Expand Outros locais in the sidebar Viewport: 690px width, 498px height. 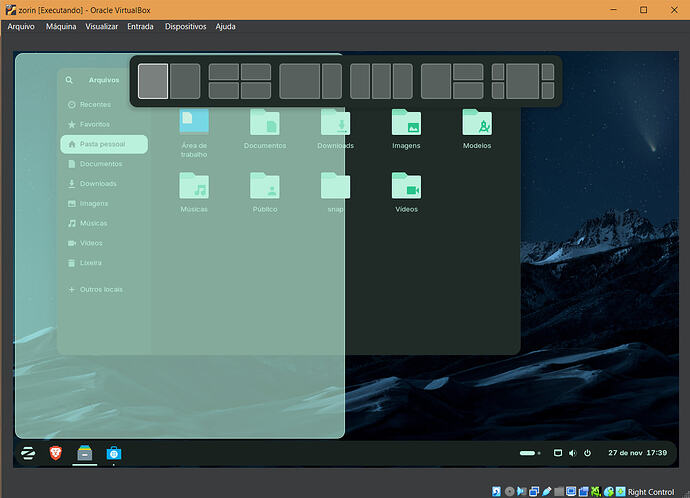pyautogui.click(x=100, y=289)
